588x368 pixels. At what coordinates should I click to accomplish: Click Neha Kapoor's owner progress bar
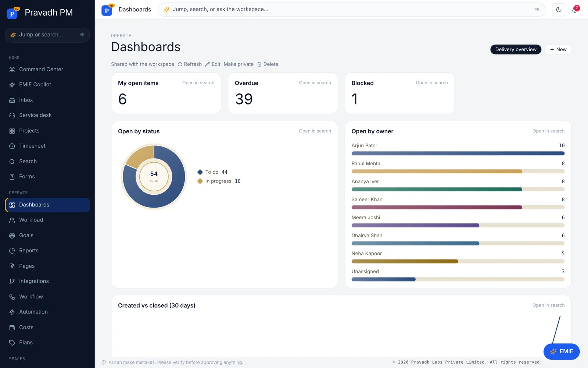pos(458,261)
